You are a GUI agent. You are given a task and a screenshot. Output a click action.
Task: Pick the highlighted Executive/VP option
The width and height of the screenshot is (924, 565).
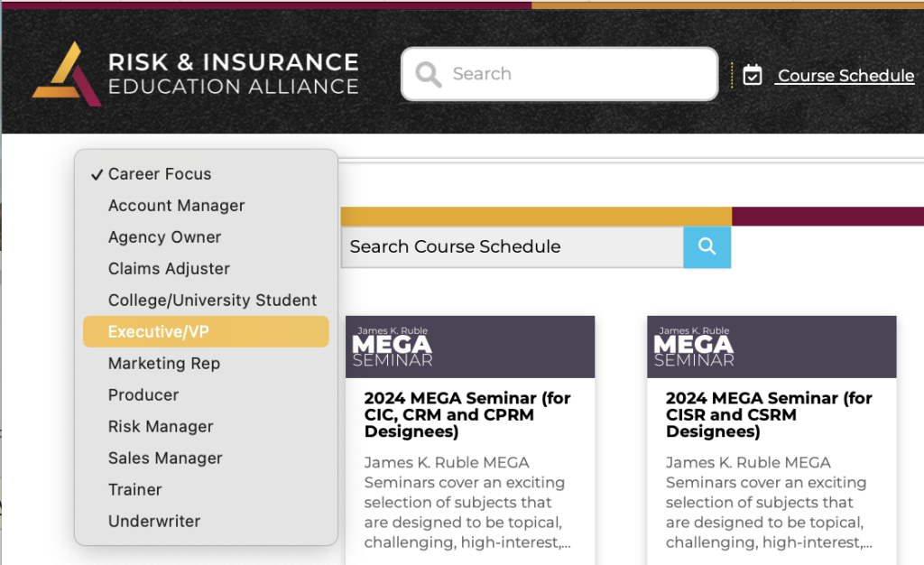tap(206, 332)
